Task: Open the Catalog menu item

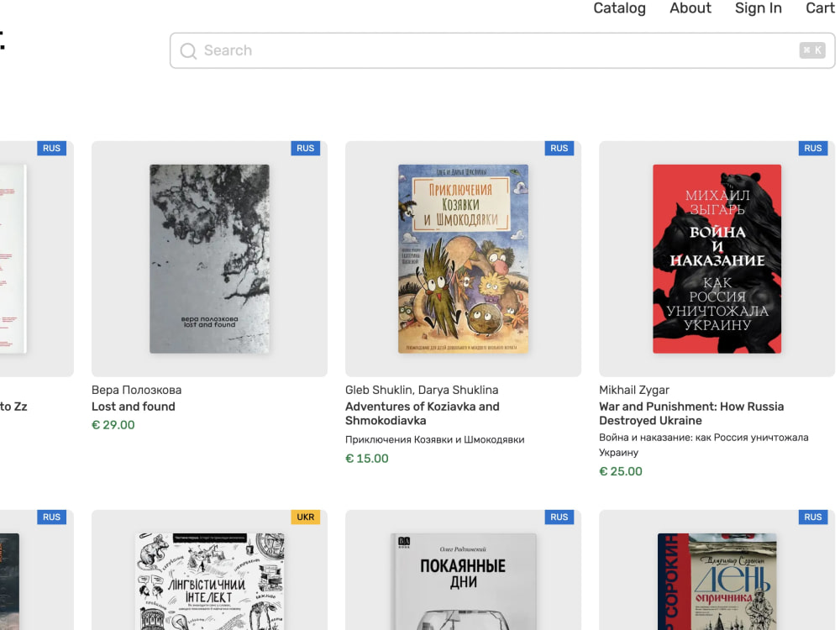Action: pos(619,8)
